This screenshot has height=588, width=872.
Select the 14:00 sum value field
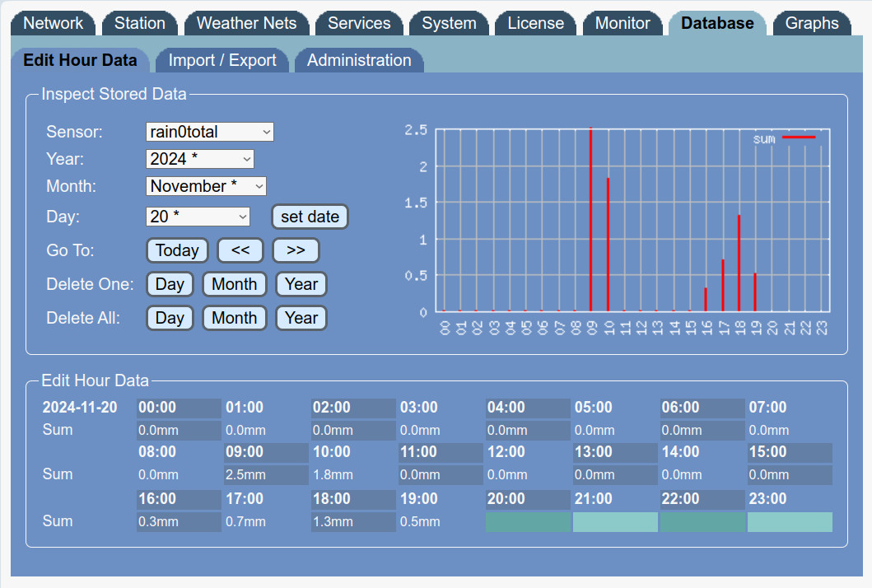(703, 475)
